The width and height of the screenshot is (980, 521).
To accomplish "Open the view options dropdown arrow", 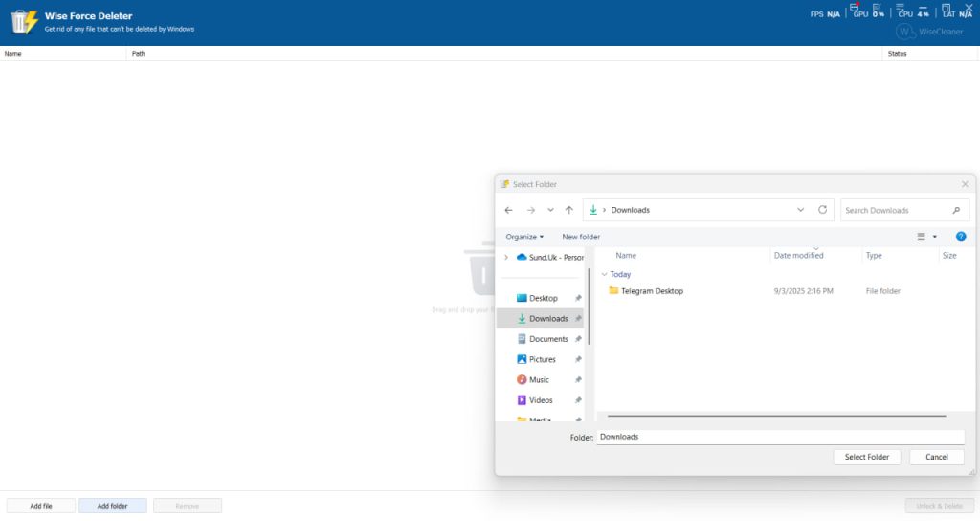I will (x=935, y=237).
